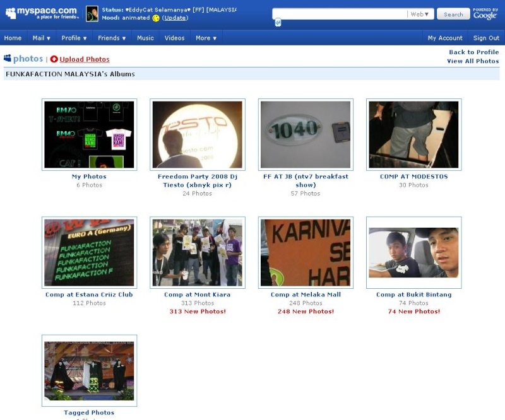
Task: Click the status text EddyCat Selamanya
Action: click(x=158, y=9)
